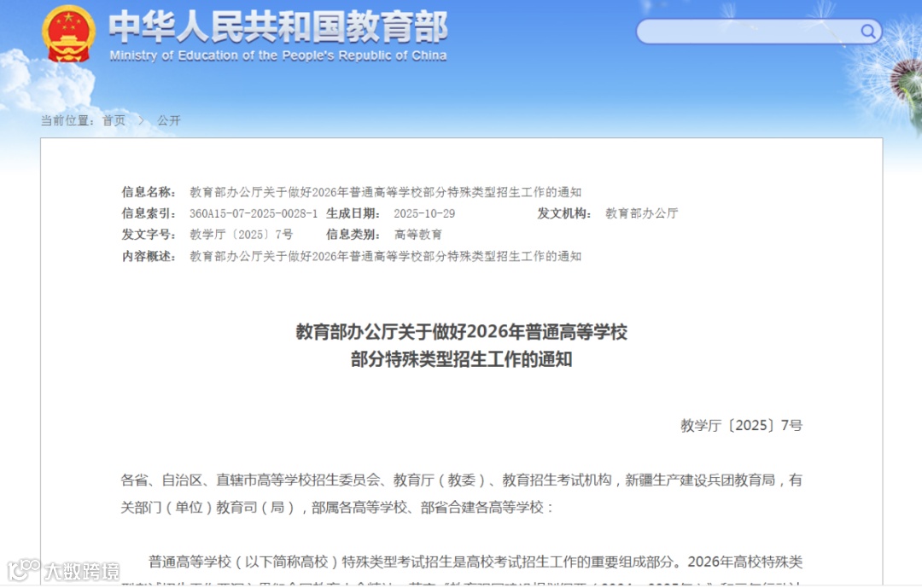Click the paragraph beginning 普通高等学校(以下简称高校)

476,562
